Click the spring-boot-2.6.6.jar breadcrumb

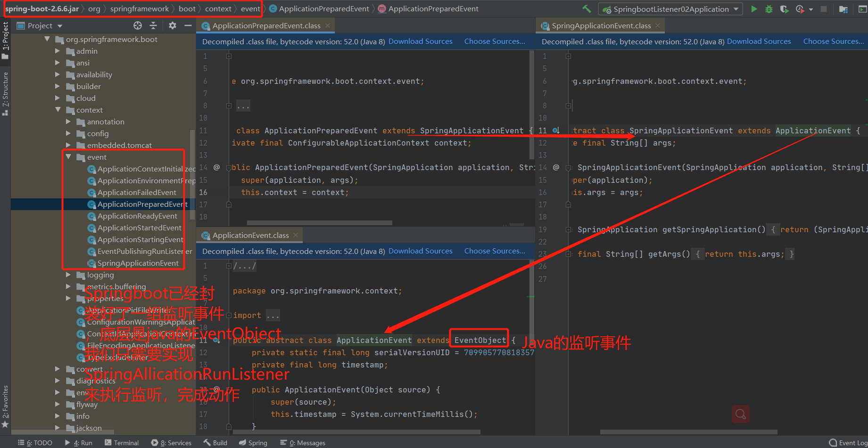[42, 8]
